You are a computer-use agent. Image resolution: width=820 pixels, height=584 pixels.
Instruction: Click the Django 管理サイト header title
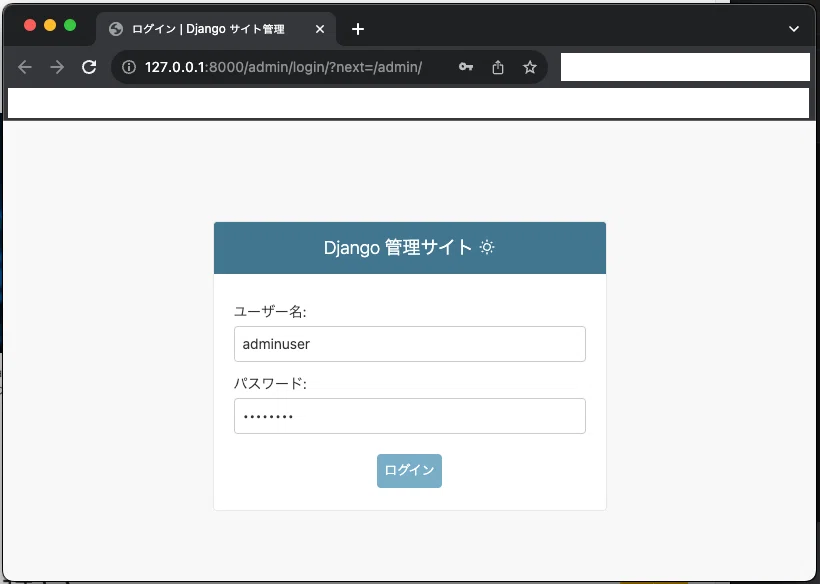click(398, 247)
